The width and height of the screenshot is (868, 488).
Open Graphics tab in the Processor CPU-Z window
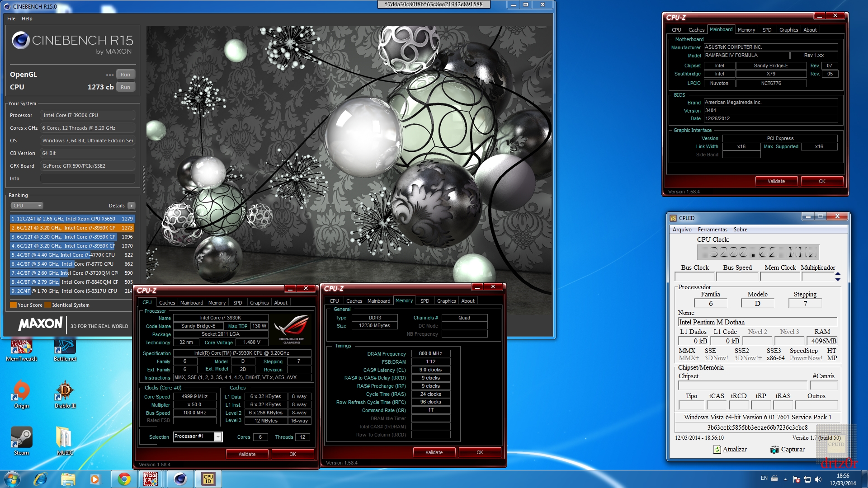pyautogui.click(x=259, y=303)
